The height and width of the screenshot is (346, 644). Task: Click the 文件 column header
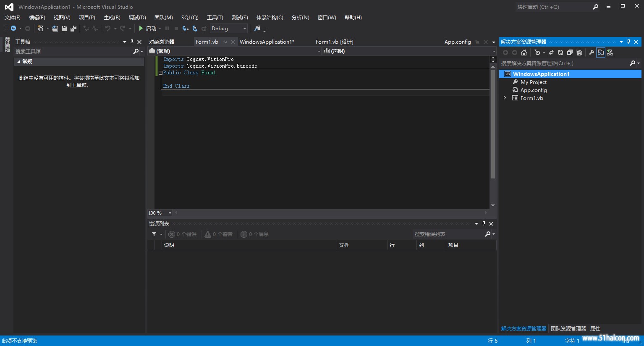click(362, 245)
